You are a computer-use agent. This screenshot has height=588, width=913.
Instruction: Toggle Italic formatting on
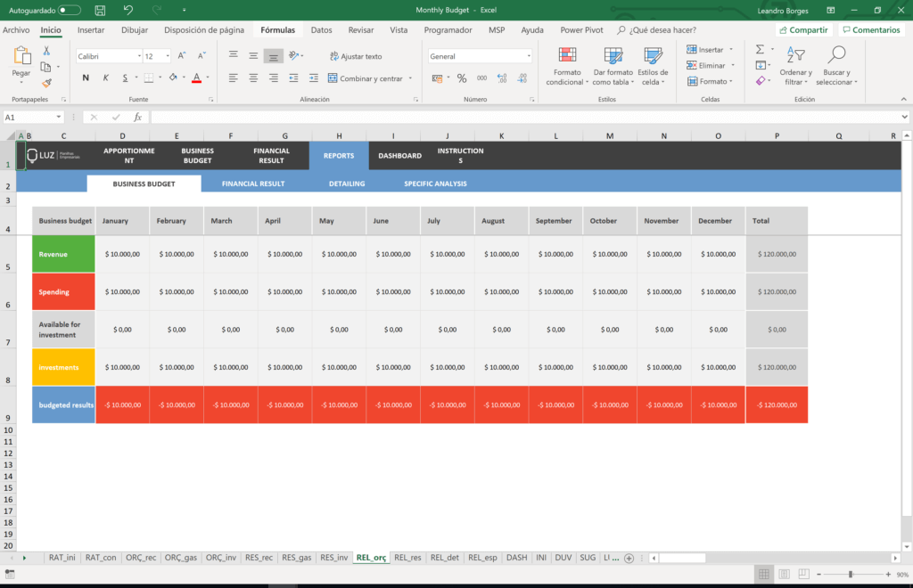pyautogui.click(x=106, y=78)
